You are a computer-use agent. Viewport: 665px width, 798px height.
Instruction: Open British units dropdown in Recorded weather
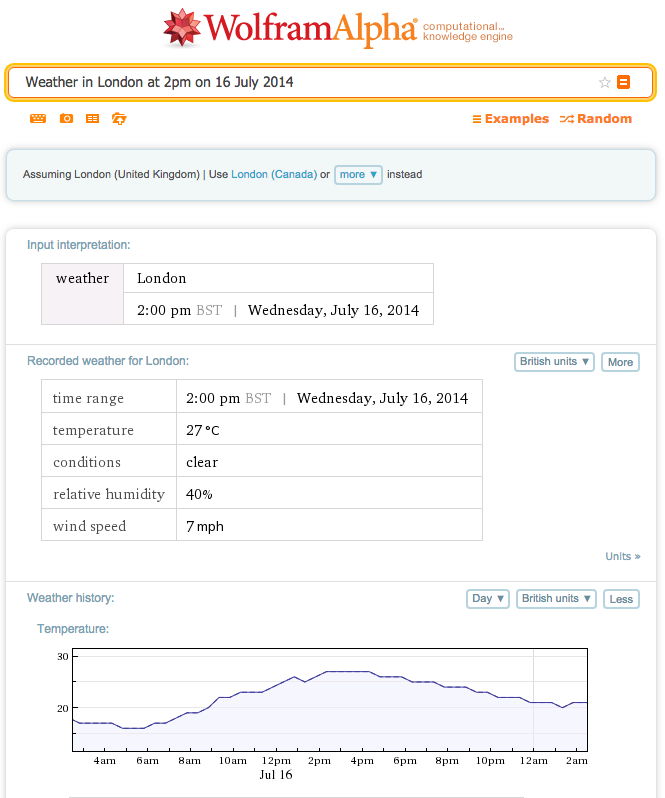point(554,362)
